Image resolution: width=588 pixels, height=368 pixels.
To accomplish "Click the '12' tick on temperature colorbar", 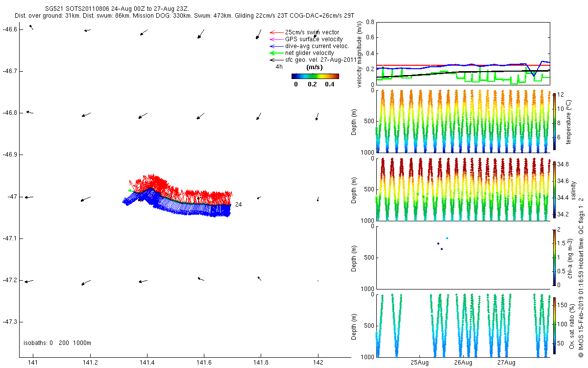I will (561, 95).
